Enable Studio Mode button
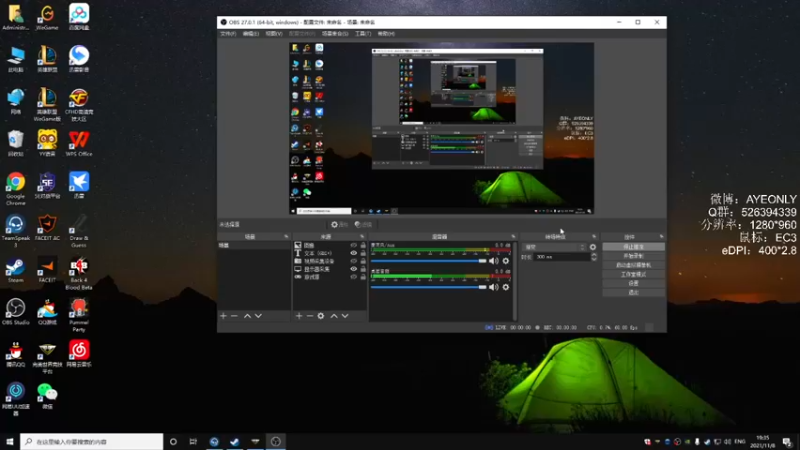 634,274
